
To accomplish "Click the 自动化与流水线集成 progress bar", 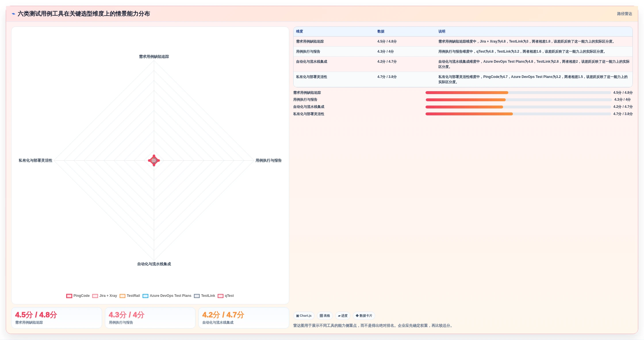I will pyautogui.click(x=518, y=107).
